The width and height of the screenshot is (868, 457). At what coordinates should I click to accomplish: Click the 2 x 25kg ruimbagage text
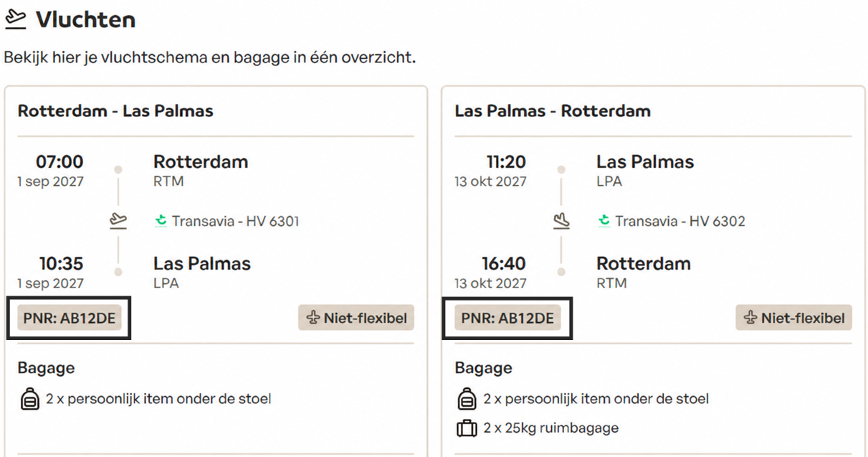click(x=550, y=429)
